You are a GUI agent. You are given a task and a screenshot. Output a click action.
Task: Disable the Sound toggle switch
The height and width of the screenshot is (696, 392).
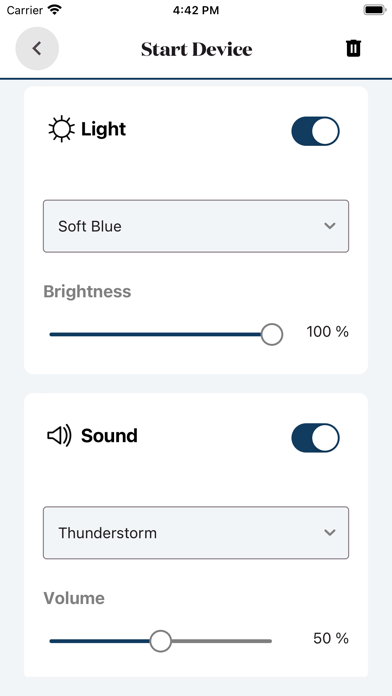pyautogui.click(x=315, y=438)
